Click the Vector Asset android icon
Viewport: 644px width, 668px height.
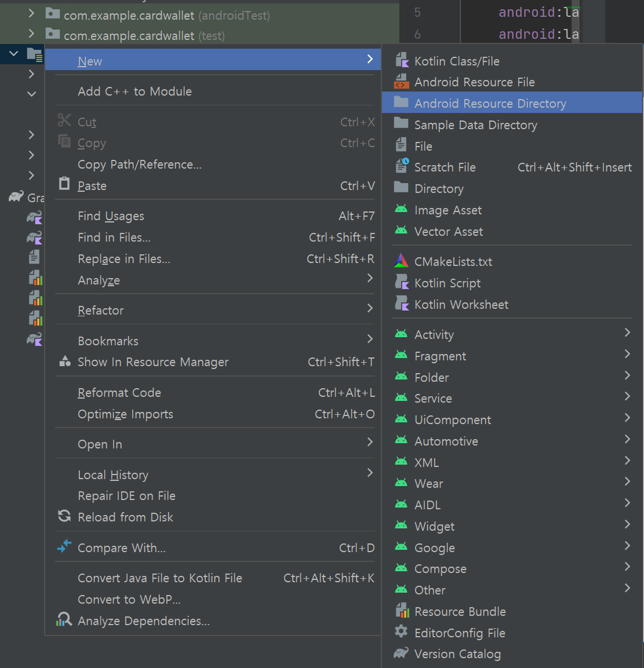(x=401, y=231)
